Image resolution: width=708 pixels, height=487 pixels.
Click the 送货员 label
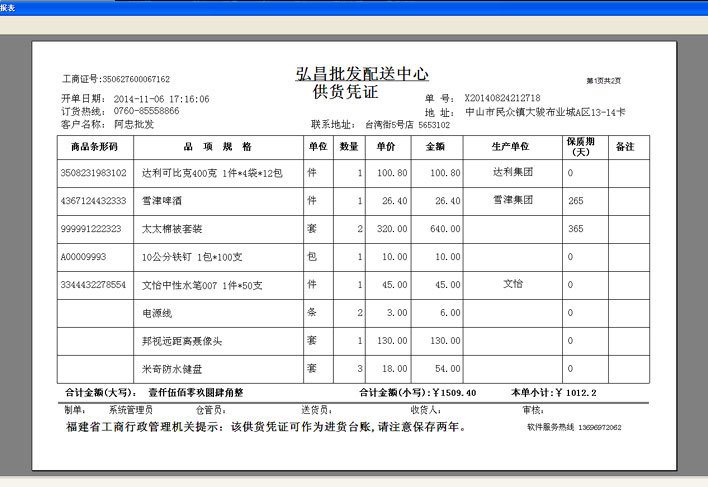[317, 410]
